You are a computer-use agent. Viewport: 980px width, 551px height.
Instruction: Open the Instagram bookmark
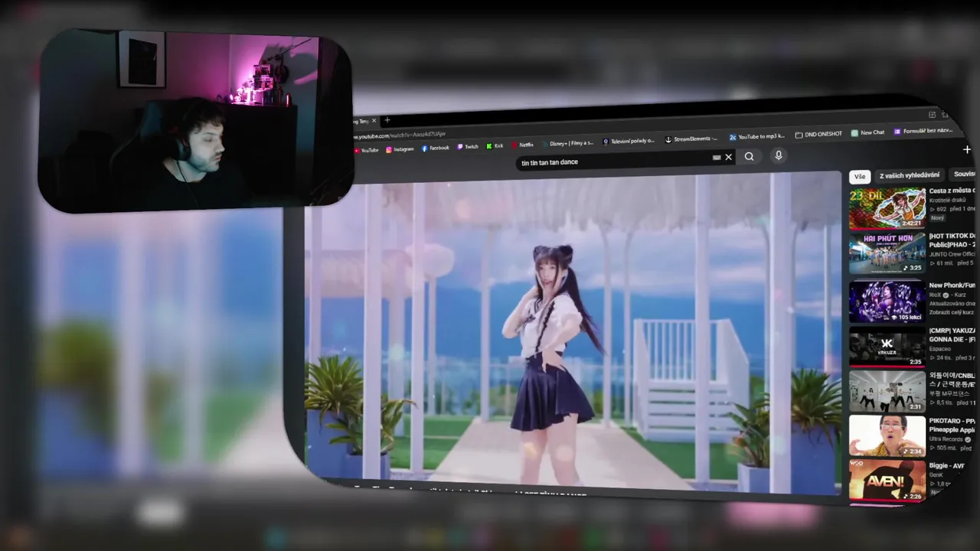400,149
